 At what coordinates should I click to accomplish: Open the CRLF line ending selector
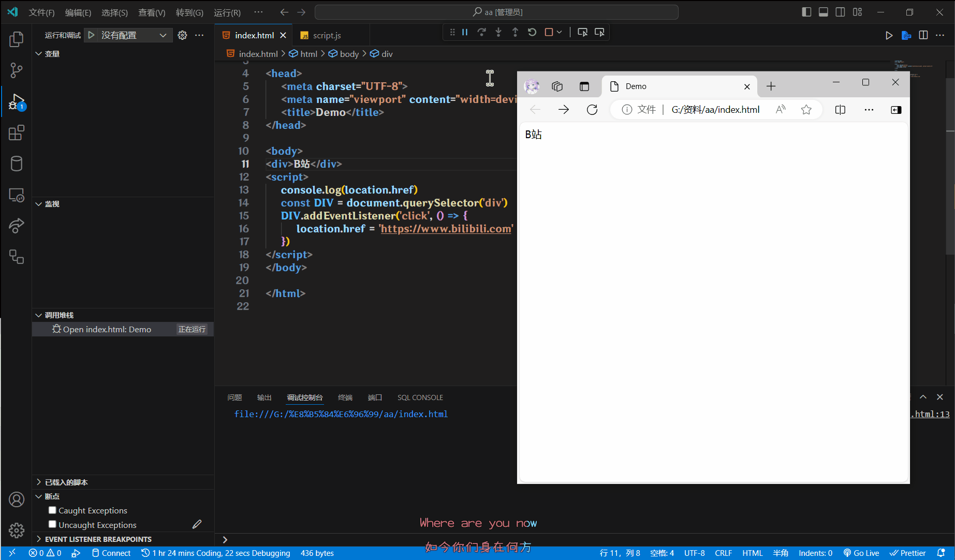723,553
